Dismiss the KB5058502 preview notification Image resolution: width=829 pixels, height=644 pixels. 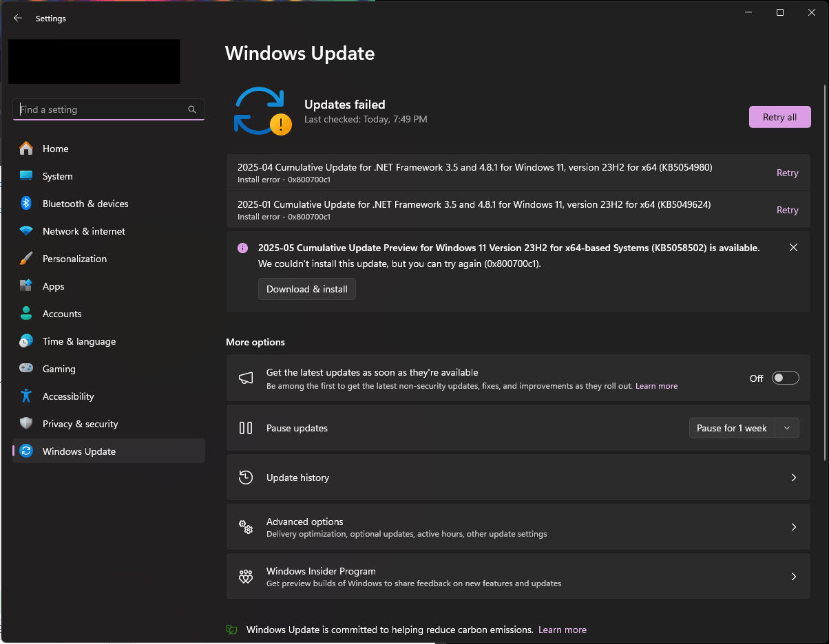pos(793,248)
